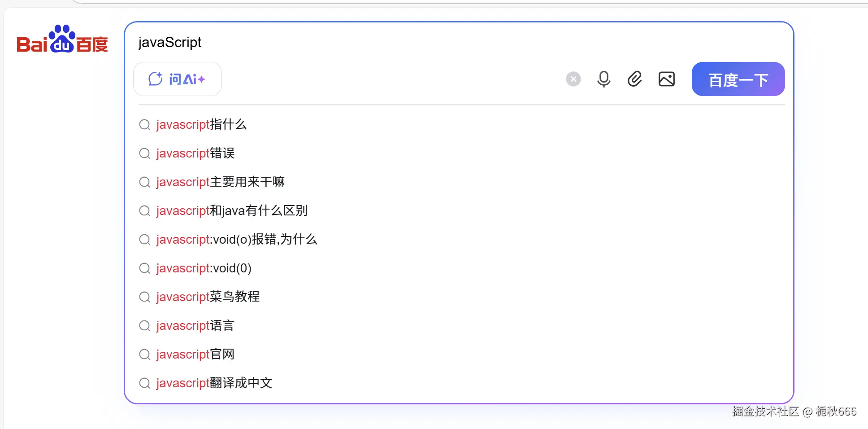Click magnifier icon beside javascript:void(o)报错,为什么
Screen dimensions: 868x429
click(x=144, y=240)
